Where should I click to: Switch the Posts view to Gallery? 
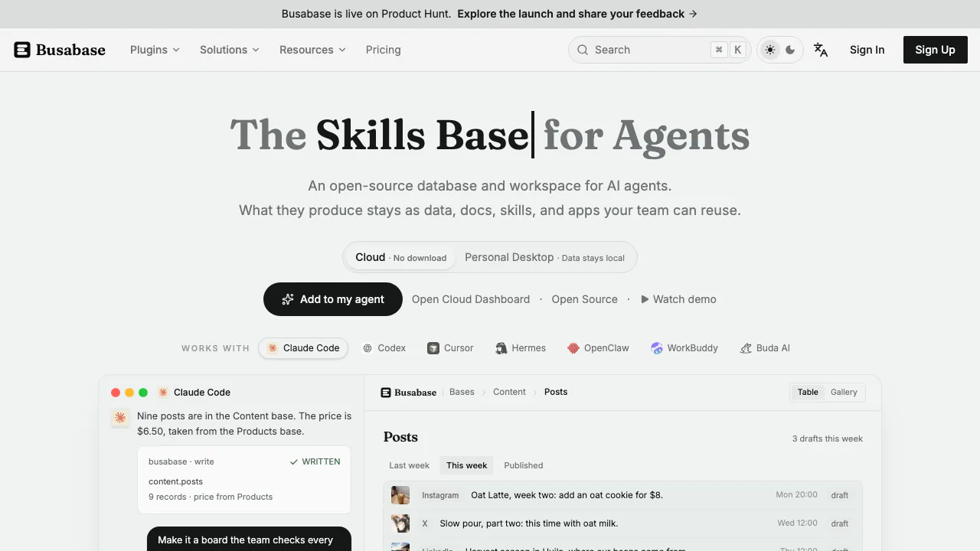click(844, 392)
